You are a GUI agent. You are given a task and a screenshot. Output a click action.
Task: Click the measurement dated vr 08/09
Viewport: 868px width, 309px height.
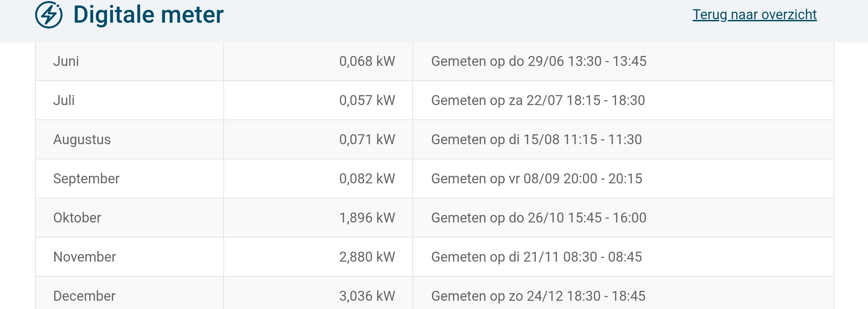tap(536, 179)
